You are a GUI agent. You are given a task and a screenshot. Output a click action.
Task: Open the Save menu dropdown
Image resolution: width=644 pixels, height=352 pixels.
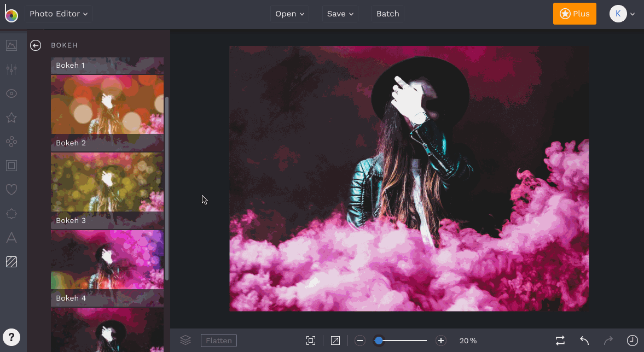340,14
